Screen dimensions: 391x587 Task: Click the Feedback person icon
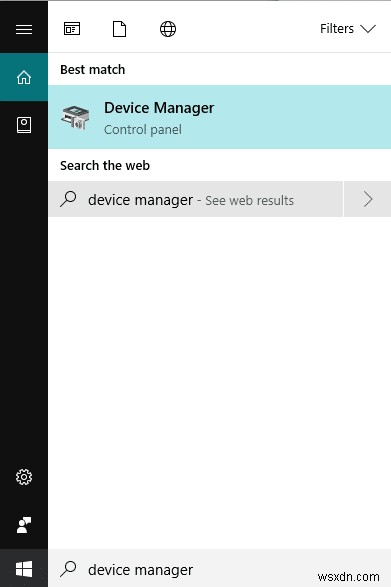click(24, 525)
